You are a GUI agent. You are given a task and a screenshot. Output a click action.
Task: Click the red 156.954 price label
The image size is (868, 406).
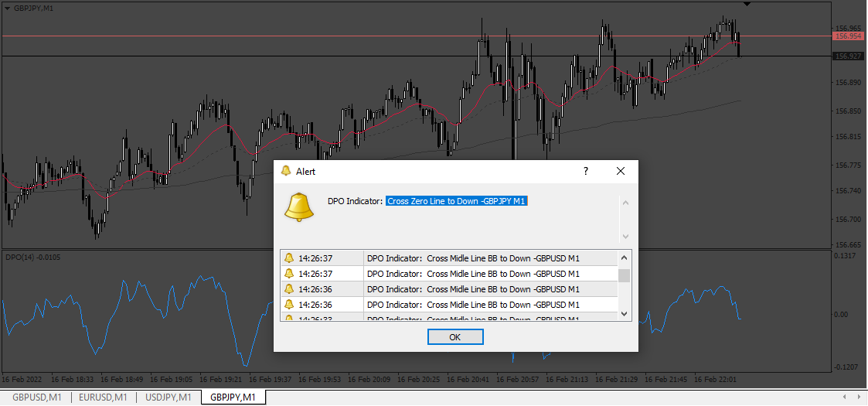tap(848, 36)
